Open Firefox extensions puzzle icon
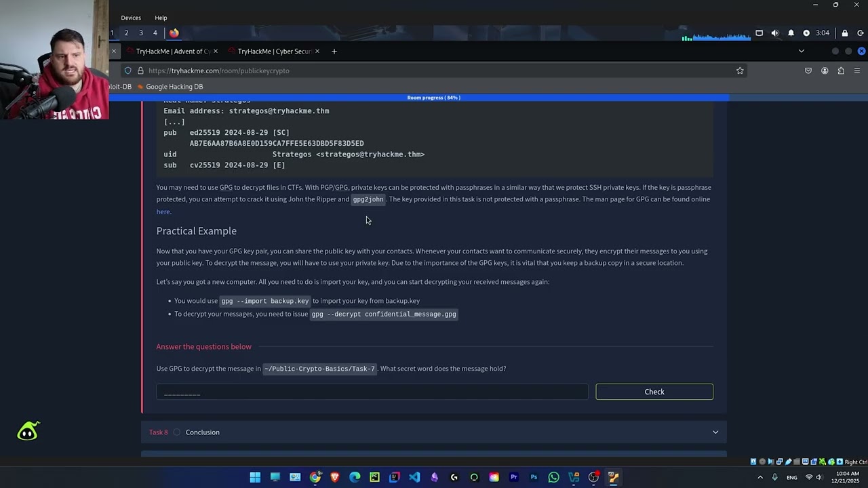 coord(841,70)
